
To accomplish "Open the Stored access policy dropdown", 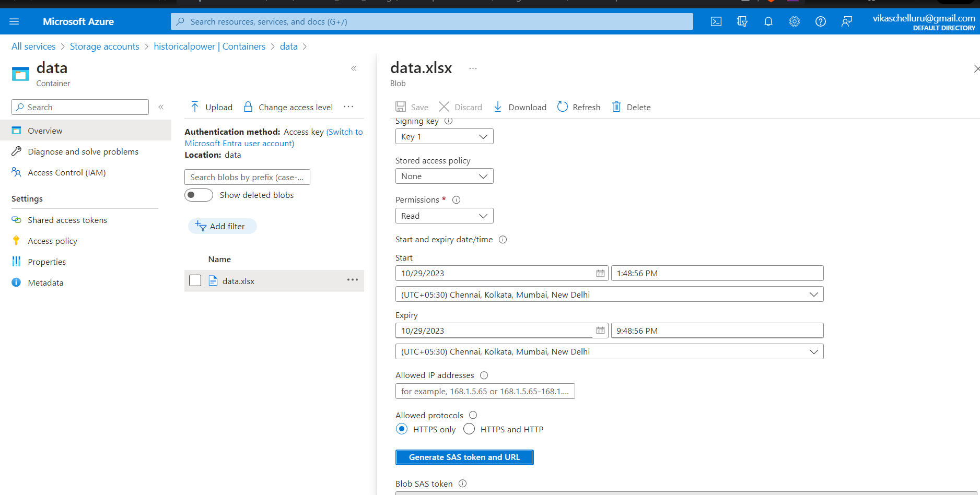I will 444,176.
